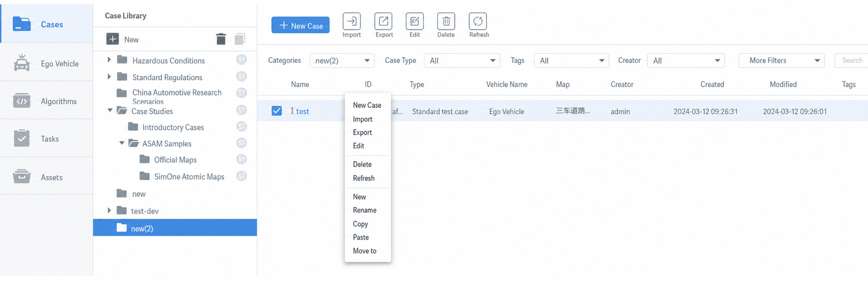Click the Search input field

[x=851, y=61]
